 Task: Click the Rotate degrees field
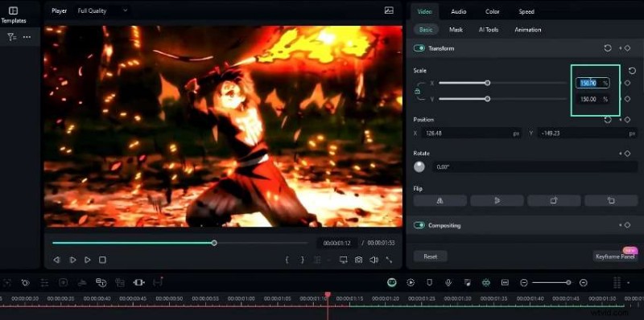(535, 166)
